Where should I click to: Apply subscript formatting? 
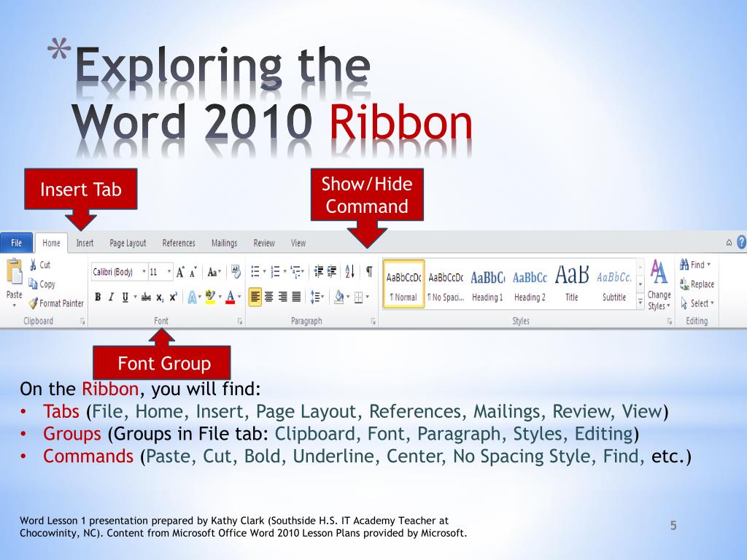click(160, 297)
